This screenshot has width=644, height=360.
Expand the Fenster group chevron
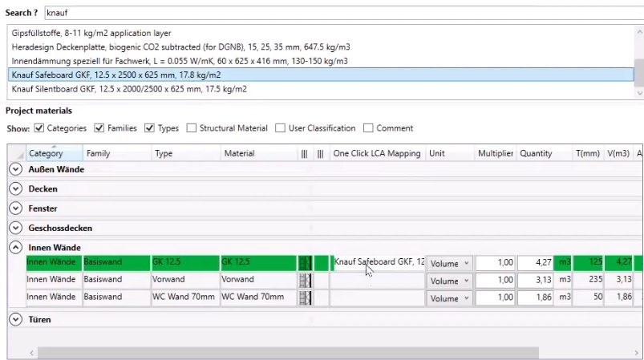click(15, 208)
